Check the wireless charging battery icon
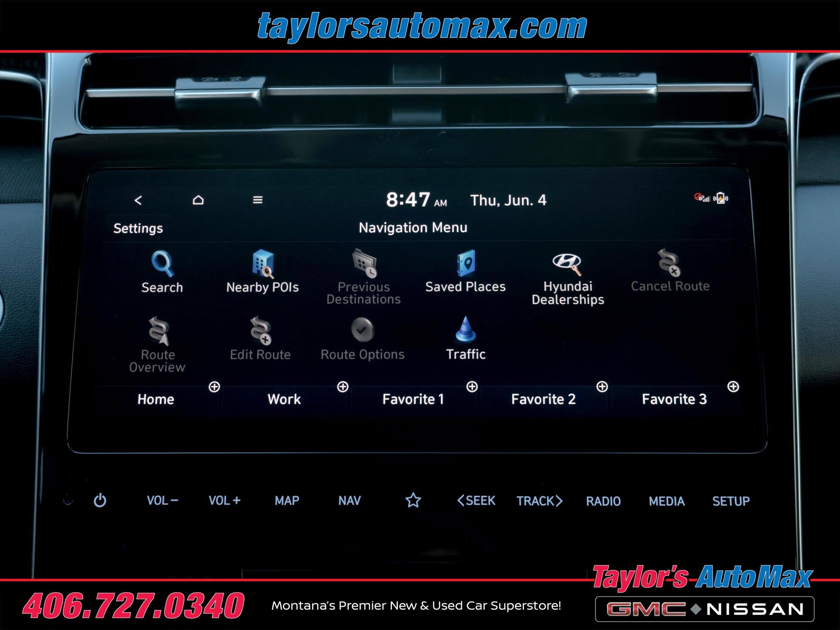 pyautogui.click(x=720, y=198)
